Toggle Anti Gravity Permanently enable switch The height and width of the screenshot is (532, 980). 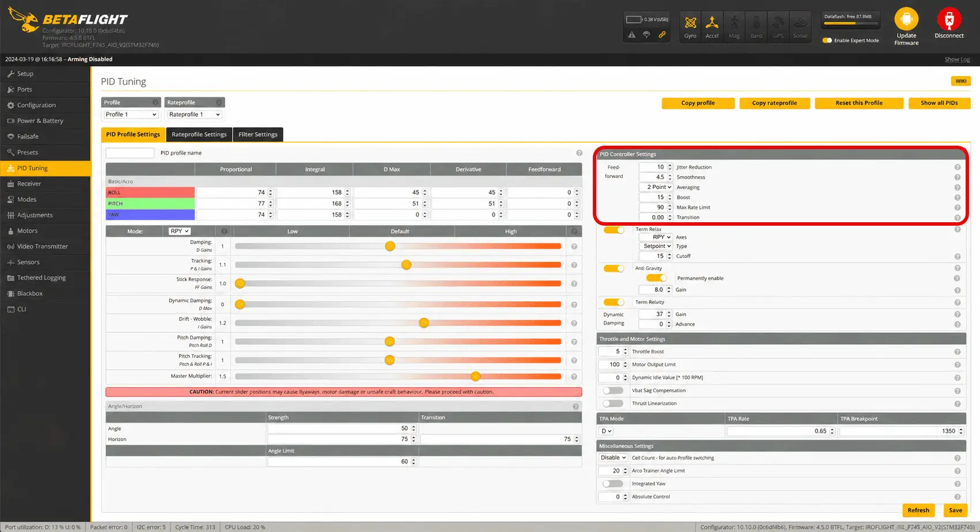[657, 278]
